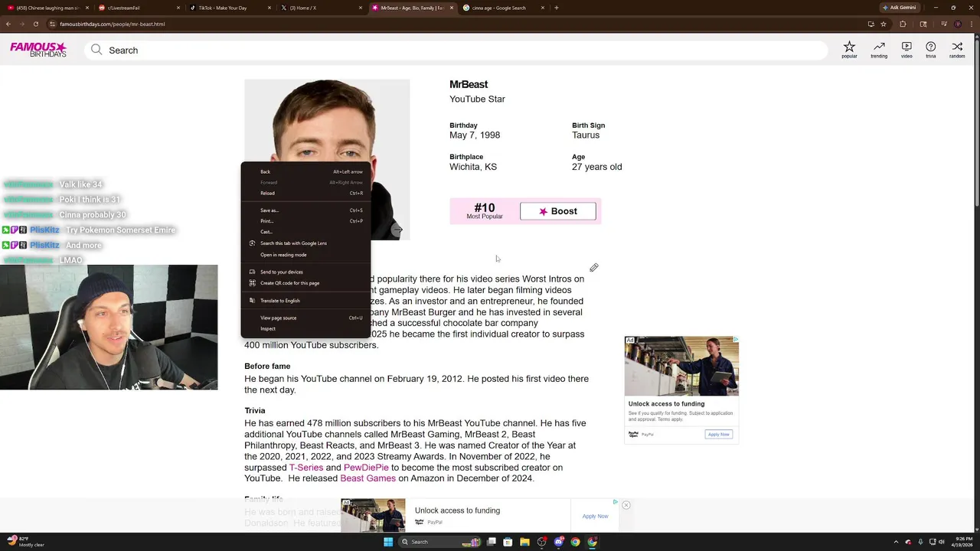
Task: Open the trending icon
Action: [879, 50]
